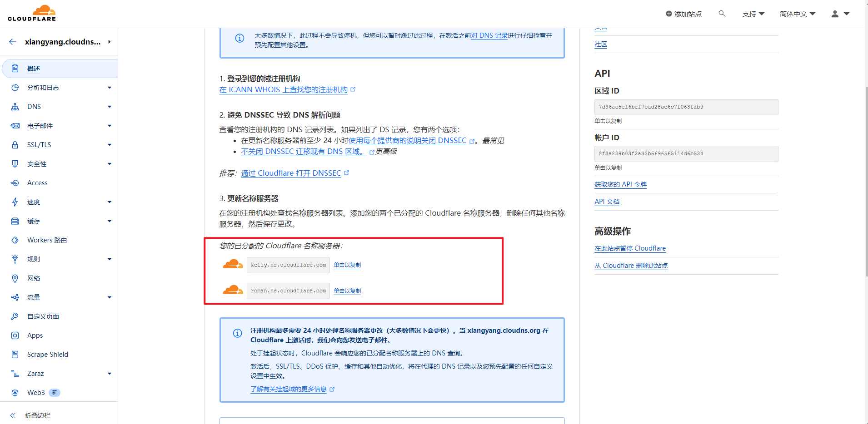Click the 缓存 cache drive icon
This screenshot has height=424, width=868.
15,221
